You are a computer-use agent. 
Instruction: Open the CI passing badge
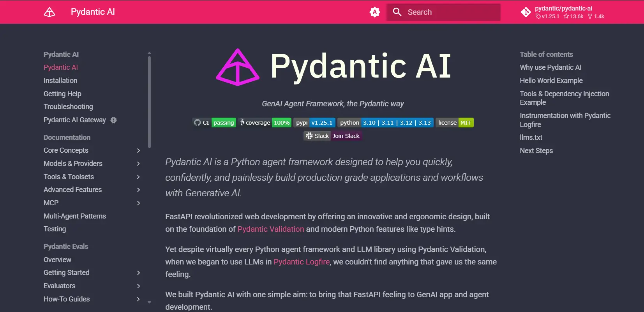point(214,123)
